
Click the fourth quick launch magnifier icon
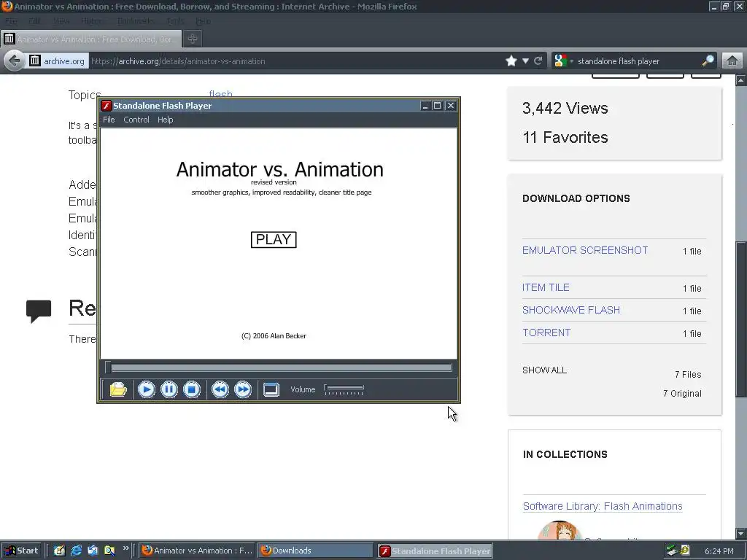click(x=109, y=551)
